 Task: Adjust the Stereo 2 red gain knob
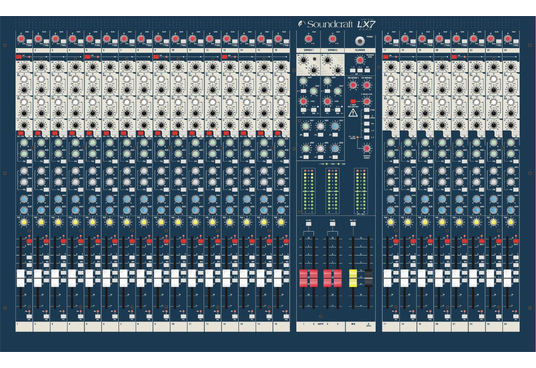tap(332, 39)
